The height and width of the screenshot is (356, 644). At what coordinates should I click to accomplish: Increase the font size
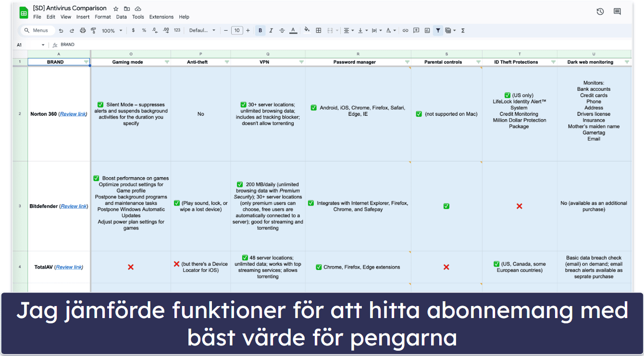[248, 30]
